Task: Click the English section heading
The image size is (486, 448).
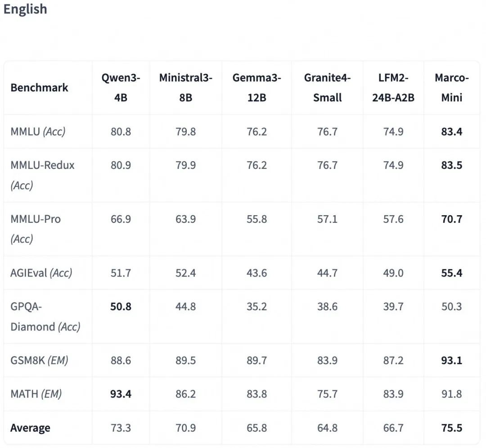Action: (25, 9)
